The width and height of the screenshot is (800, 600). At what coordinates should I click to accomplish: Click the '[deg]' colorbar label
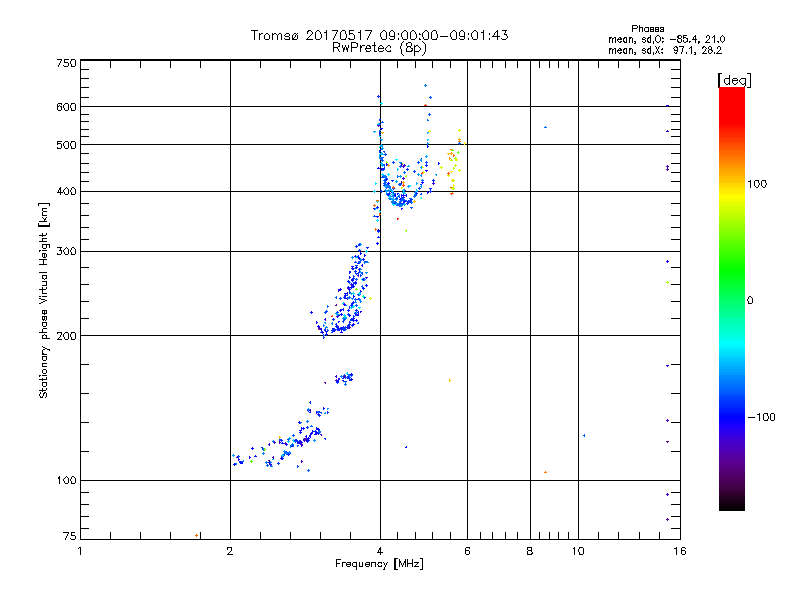(x=734, y=80)
